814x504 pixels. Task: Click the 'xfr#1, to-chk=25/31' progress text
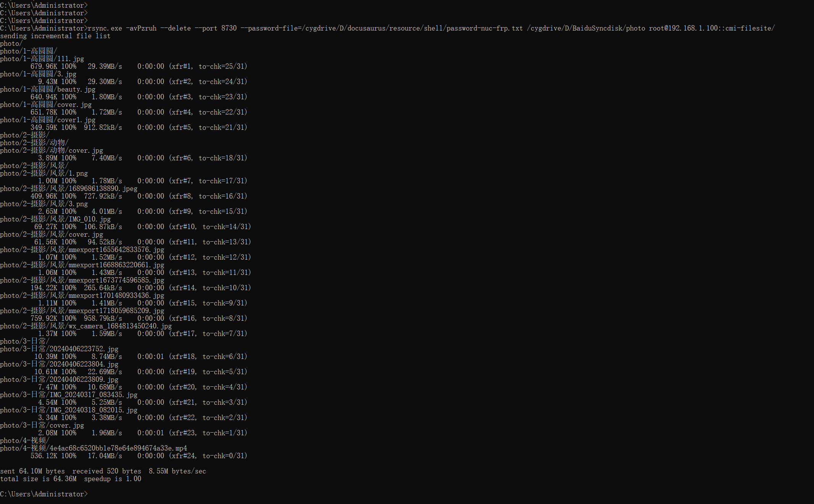coord(208,66)
